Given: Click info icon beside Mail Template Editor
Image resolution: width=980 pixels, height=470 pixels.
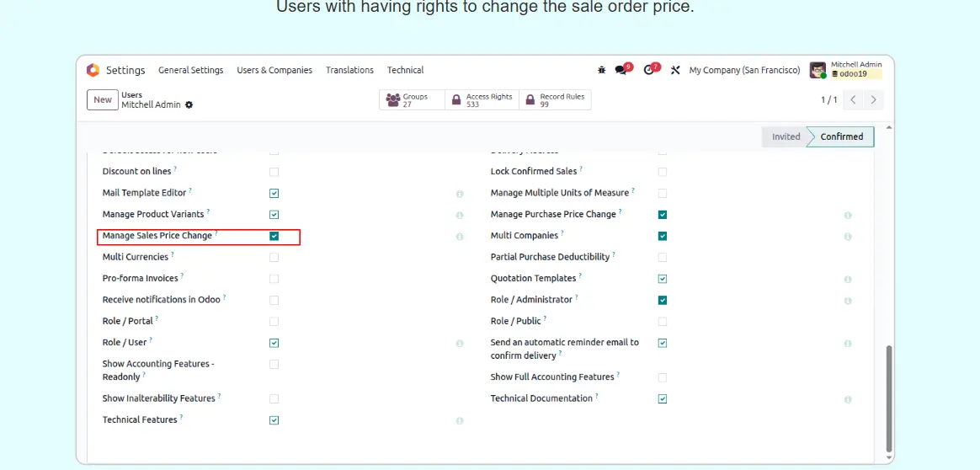Looking at the screenshot, I should [x=460, y=194].
